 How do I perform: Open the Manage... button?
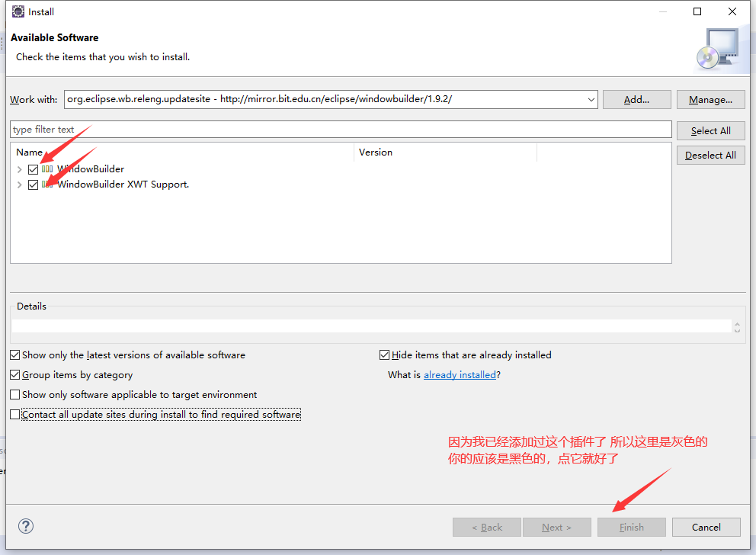(710, 100)
